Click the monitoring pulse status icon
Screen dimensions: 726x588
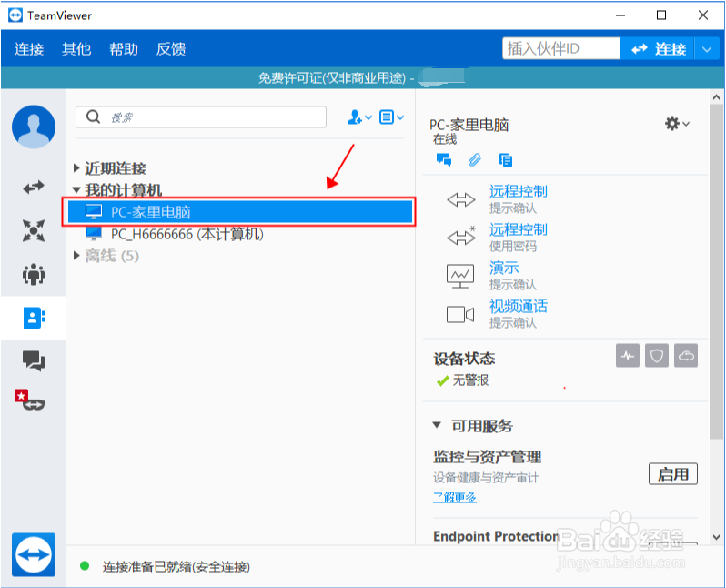pyautogui.click(x=628, y=355)
